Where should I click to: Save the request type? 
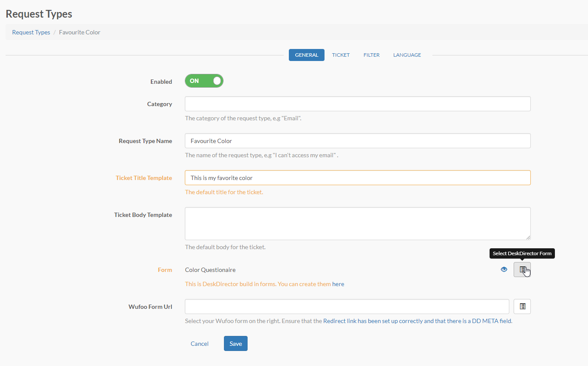[236, 344]
